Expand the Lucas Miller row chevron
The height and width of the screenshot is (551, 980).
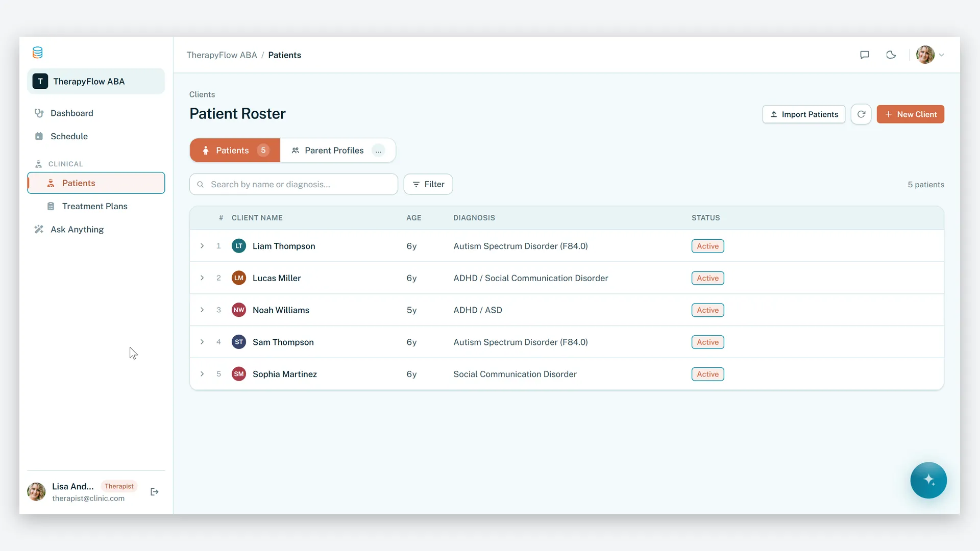point(202,278)
